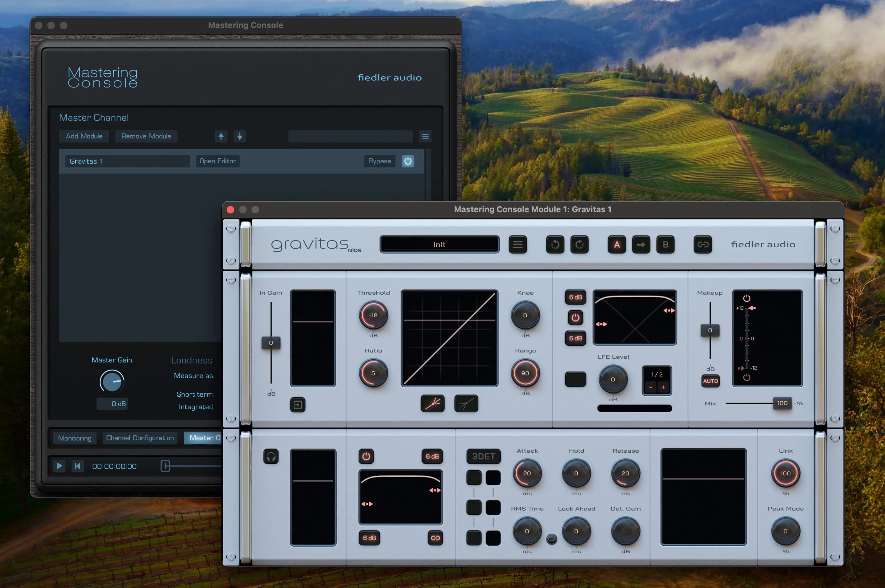This screenshot has width=885, height=588.
Task: Copy settings from A to B
Action: (x=641, y=245)
